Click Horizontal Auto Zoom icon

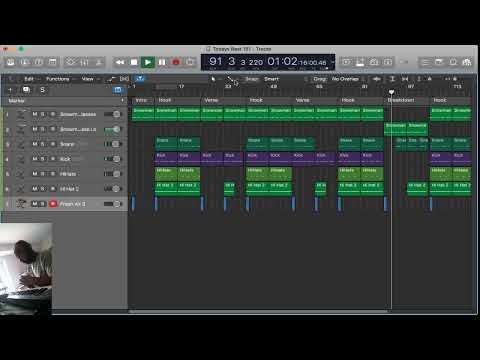coord(405,79)
